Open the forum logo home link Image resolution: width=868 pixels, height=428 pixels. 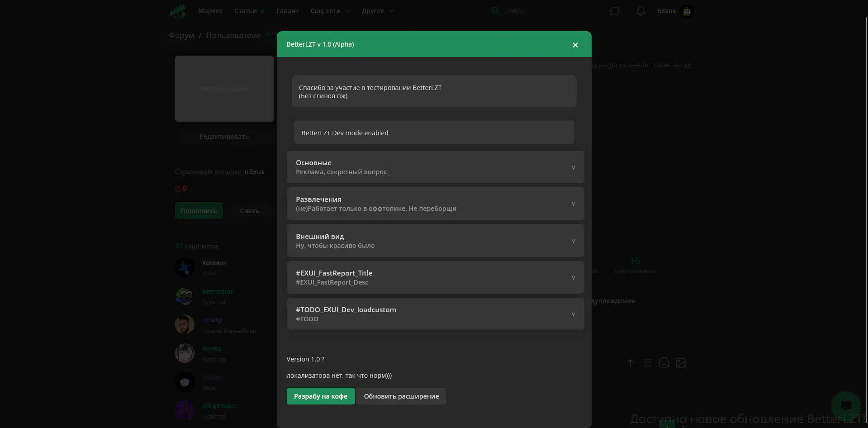click(178, 11)
